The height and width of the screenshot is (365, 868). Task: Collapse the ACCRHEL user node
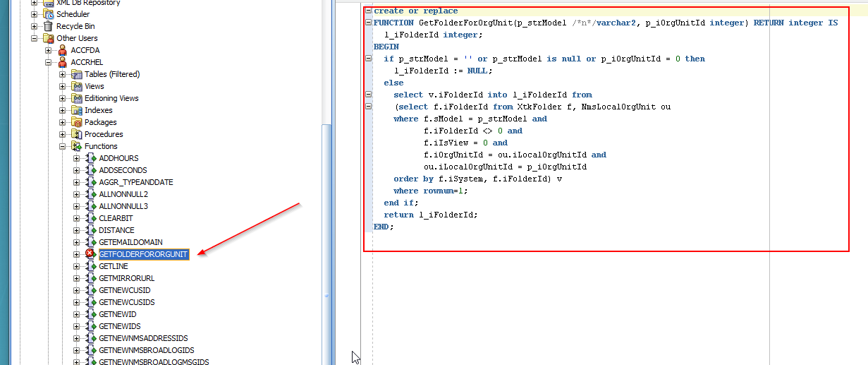(x=49, y=62)
